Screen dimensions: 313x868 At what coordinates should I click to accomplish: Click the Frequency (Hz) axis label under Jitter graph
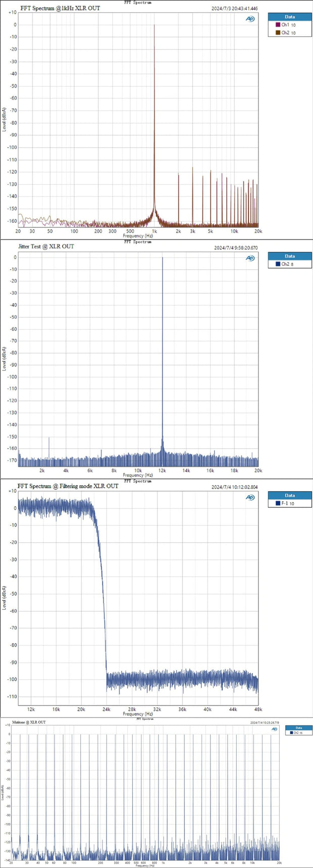[138, 475]
